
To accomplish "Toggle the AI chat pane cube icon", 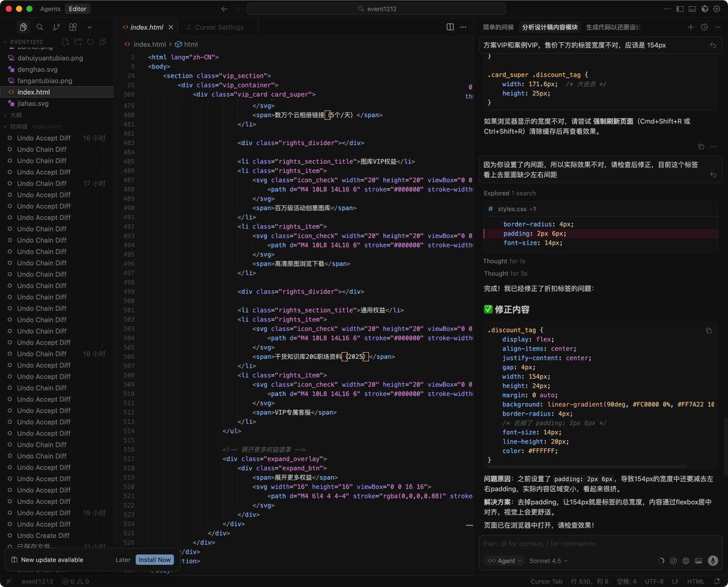I will pos(705,9).
